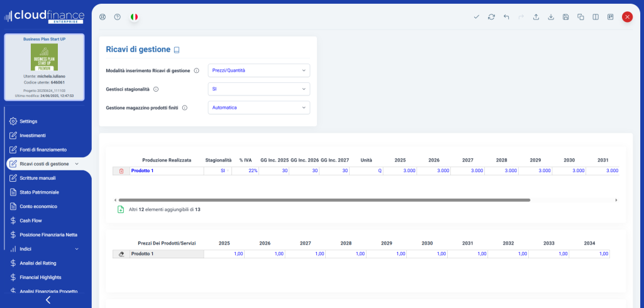Open the Automatica magazzino dropdown
Screen dimensions: 644x308
[258, 107]
